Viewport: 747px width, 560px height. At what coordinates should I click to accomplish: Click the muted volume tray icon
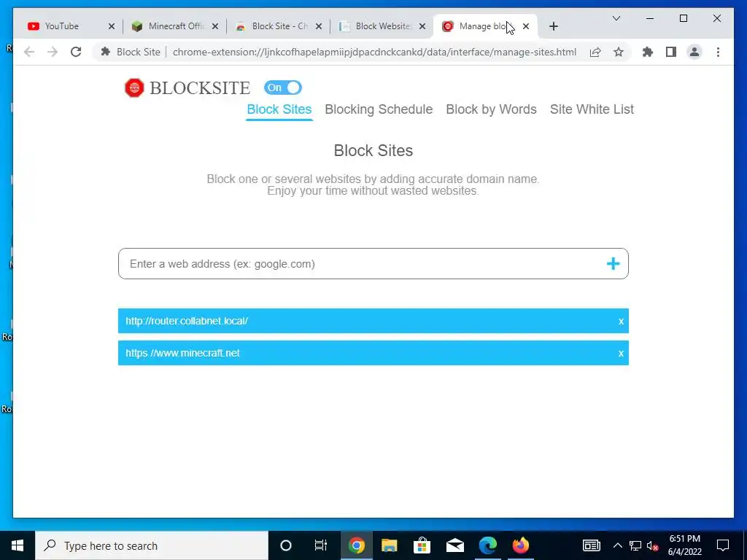pos(653,545)
